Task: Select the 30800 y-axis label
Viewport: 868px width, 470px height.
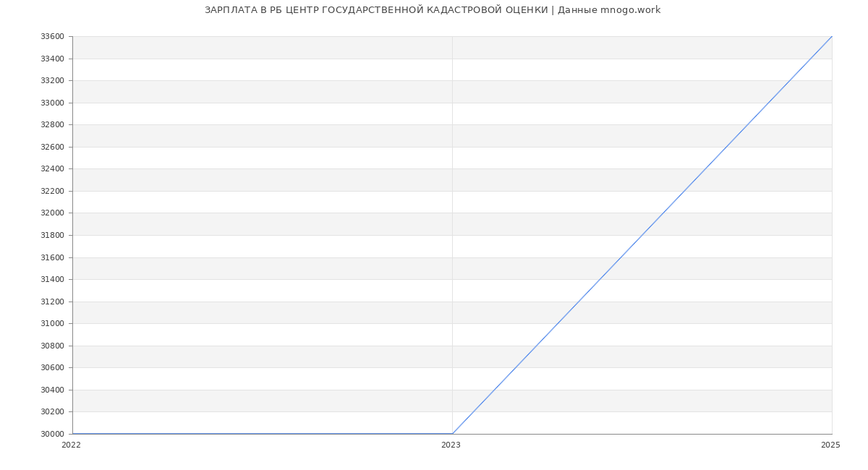Action: click(x=52, y=346)
